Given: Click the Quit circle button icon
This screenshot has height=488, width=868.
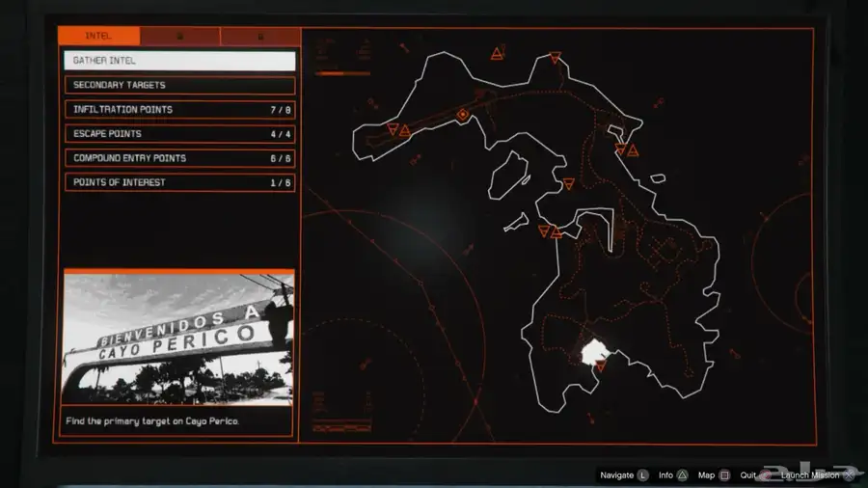Looking at the screenshot, I should coord(766,475).
